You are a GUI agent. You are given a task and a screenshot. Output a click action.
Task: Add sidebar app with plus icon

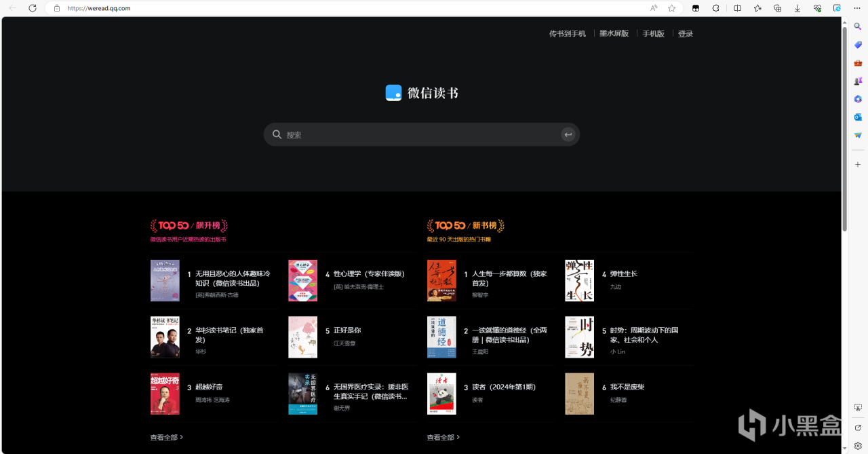(858, 164)
